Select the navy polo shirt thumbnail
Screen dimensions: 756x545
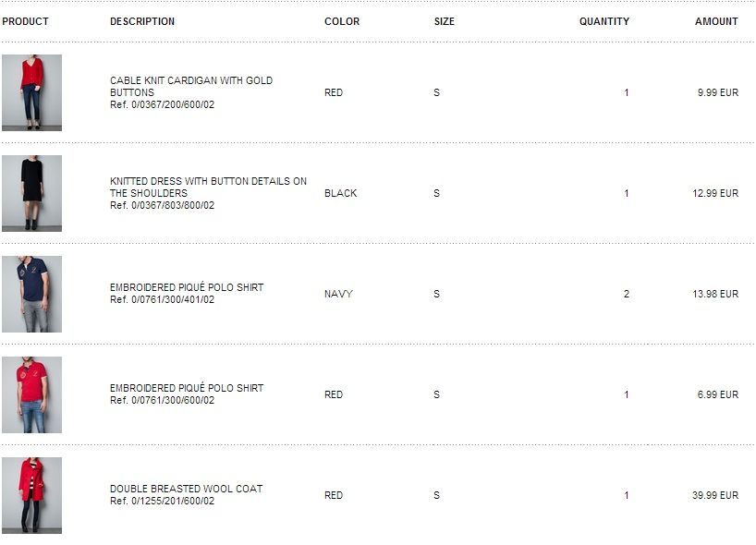click(x=31, y=294)
